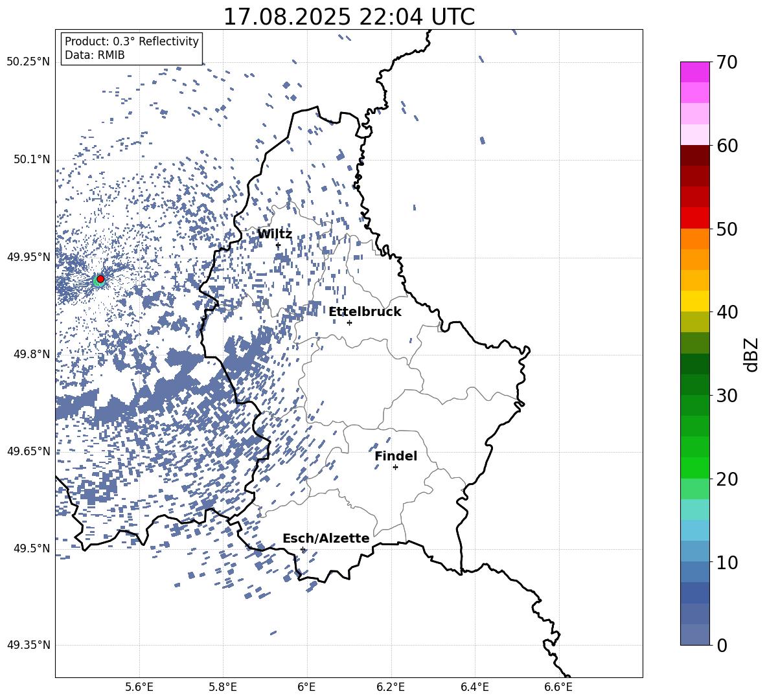
Task: Click the 5.6°E longitude label
Action: (139, 687)
